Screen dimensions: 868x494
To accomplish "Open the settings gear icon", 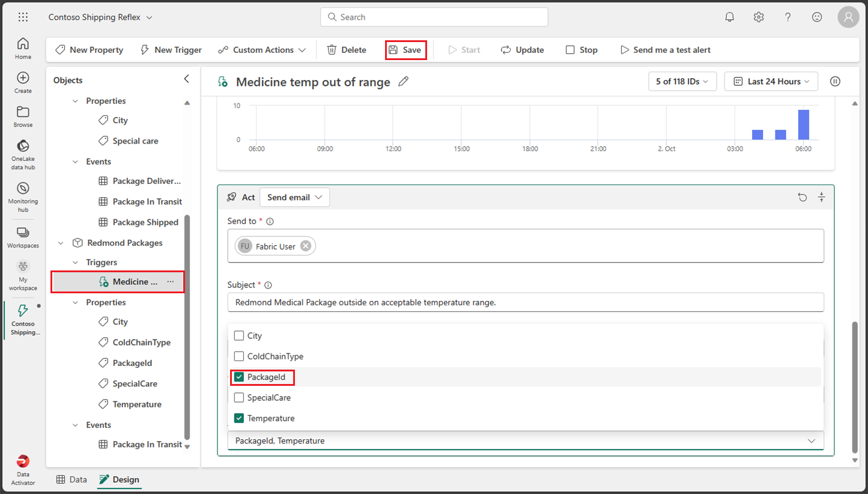I will (x=759, y=17).
